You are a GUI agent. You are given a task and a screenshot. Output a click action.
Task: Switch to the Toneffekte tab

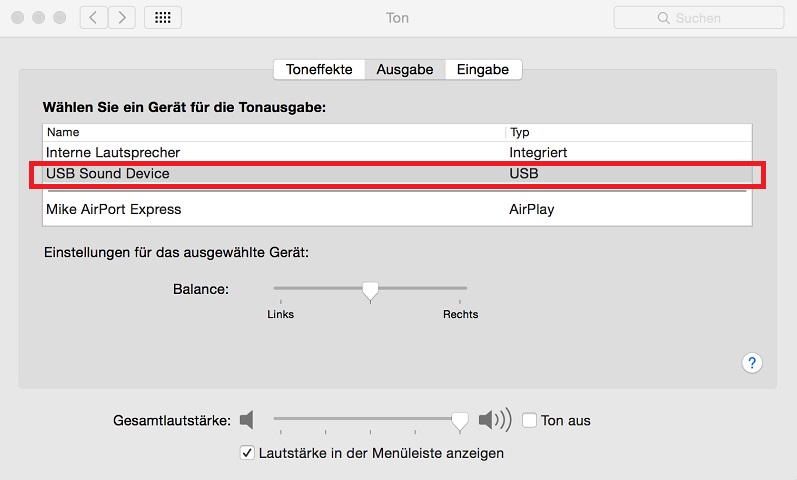(319, 69)
